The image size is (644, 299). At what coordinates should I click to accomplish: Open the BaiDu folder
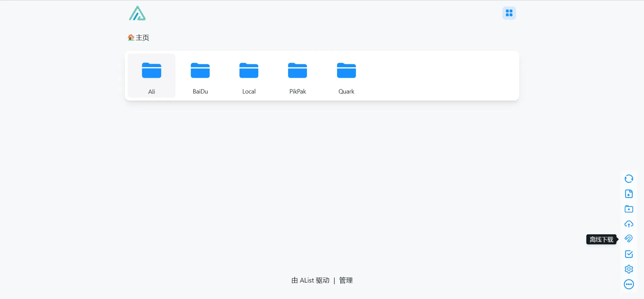200,76
